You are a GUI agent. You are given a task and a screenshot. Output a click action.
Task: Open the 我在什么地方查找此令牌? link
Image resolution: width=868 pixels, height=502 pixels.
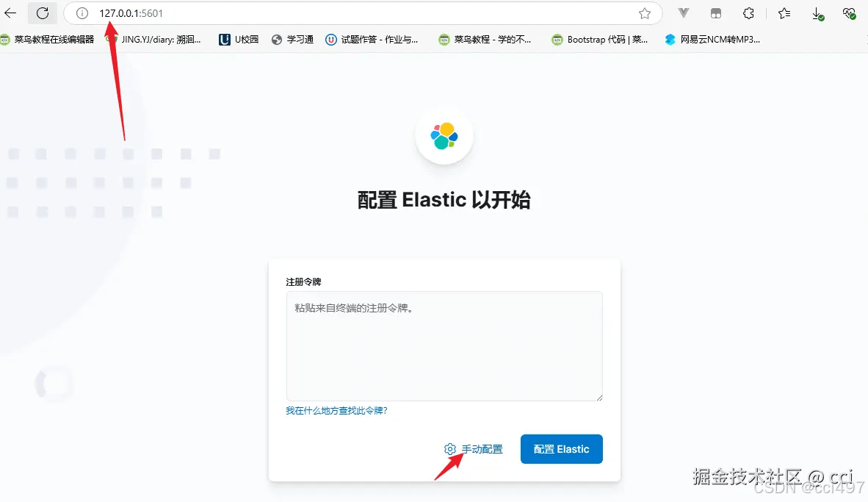(336, 411)
